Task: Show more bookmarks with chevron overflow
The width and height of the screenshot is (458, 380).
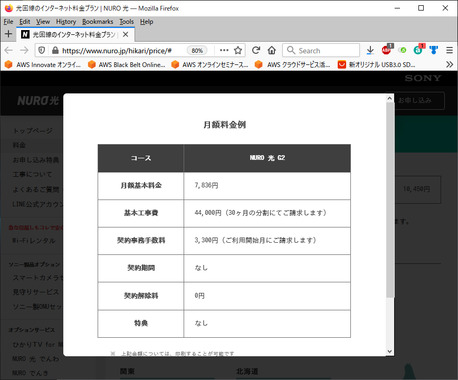Action: coord(449,64)
